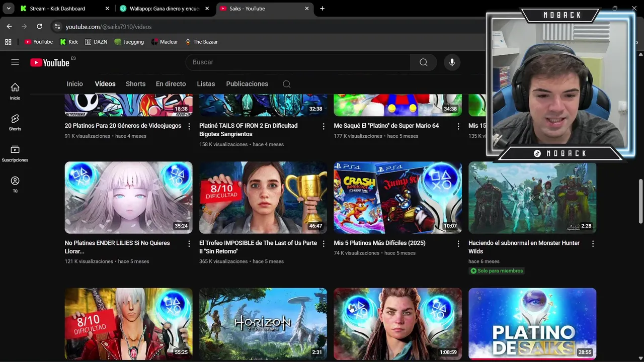Image resolution: width=644 pixels, height=362 pixels.
Task: Open site information icon in address bar
Action: click(x=57, y=27)
